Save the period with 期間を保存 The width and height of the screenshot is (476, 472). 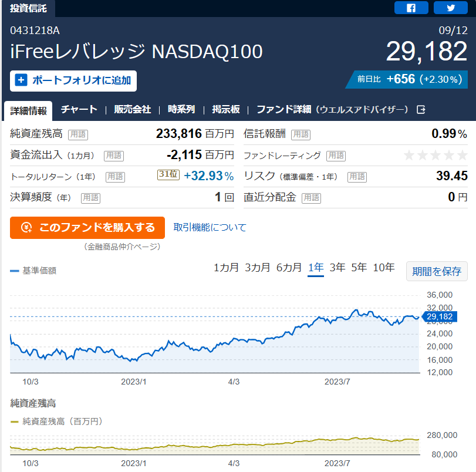pos(437,271)
